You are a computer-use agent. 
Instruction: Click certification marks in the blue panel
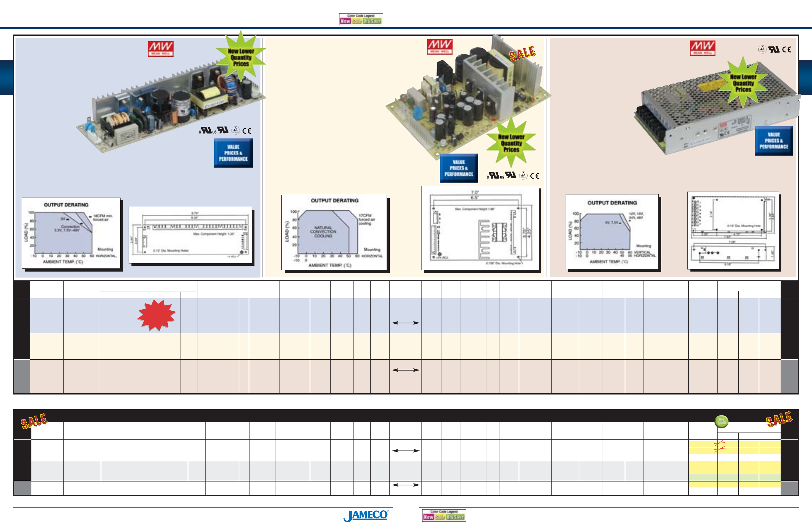click(x=226, y=131)
